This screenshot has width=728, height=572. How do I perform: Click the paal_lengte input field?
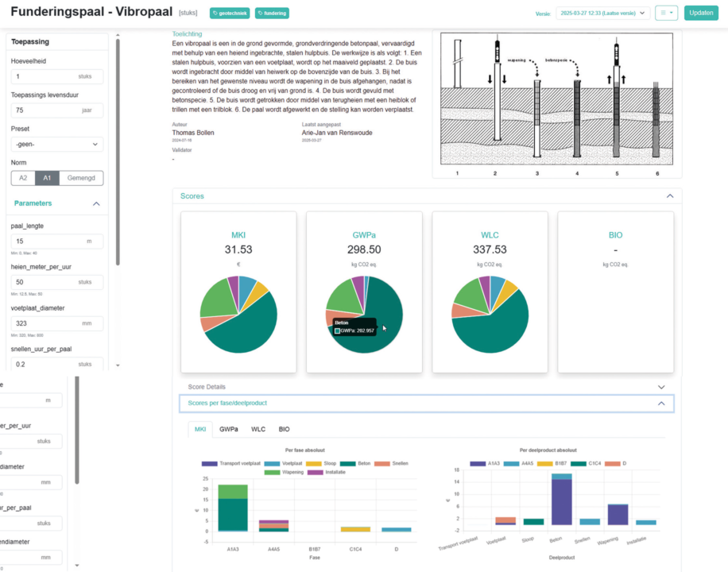click(48, 241)
